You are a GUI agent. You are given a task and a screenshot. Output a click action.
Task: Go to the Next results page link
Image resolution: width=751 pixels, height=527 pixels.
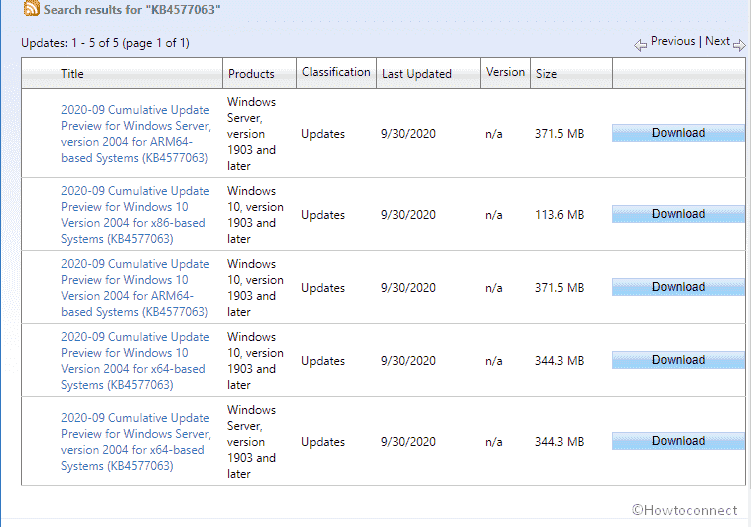pyautogui.click(x=717, y=42)
